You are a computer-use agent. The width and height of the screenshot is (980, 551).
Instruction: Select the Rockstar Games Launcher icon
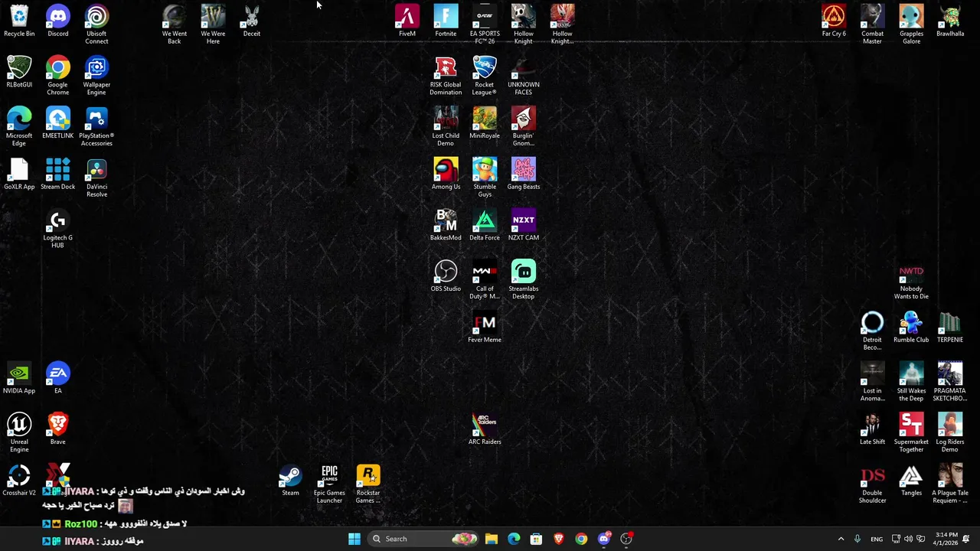(368, 484)
